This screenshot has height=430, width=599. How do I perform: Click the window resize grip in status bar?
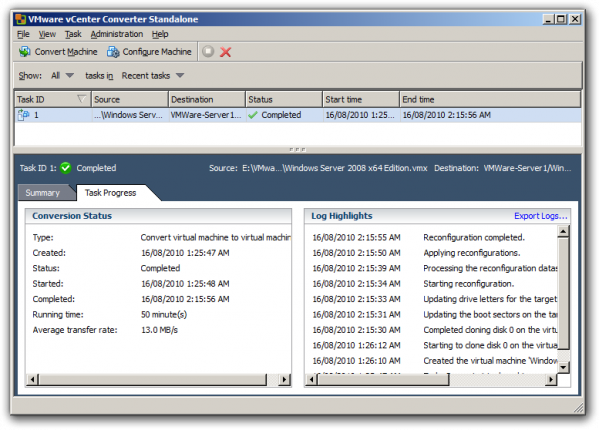click(578, 408)
